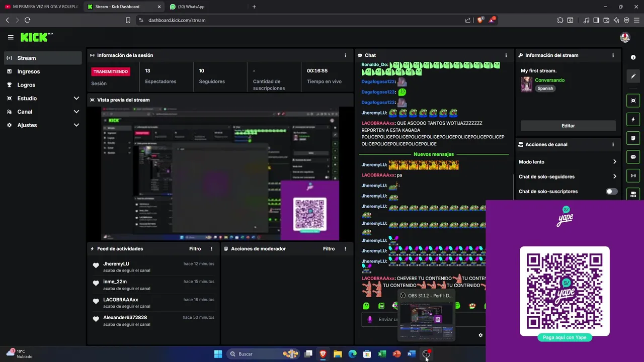This screenshot has width=644, height=362.
Task: Open the music note playlist icon
Action: [586, 20]
